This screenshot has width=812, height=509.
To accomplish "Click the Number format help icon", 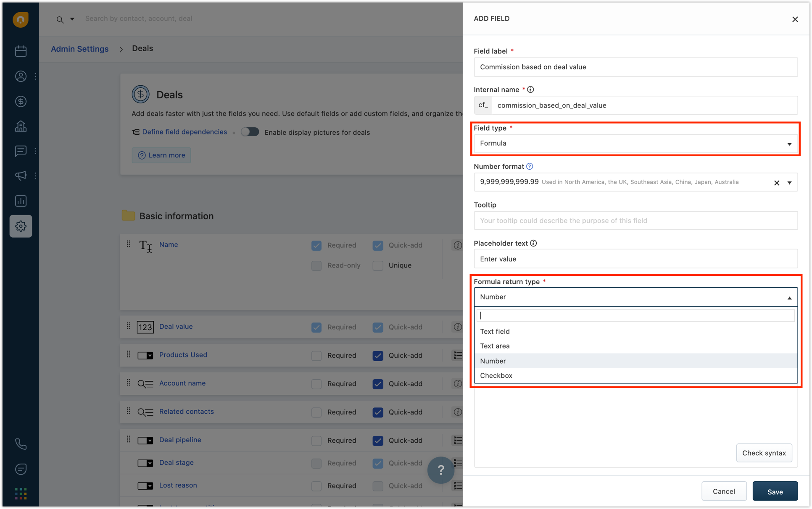I will [530, 166].
